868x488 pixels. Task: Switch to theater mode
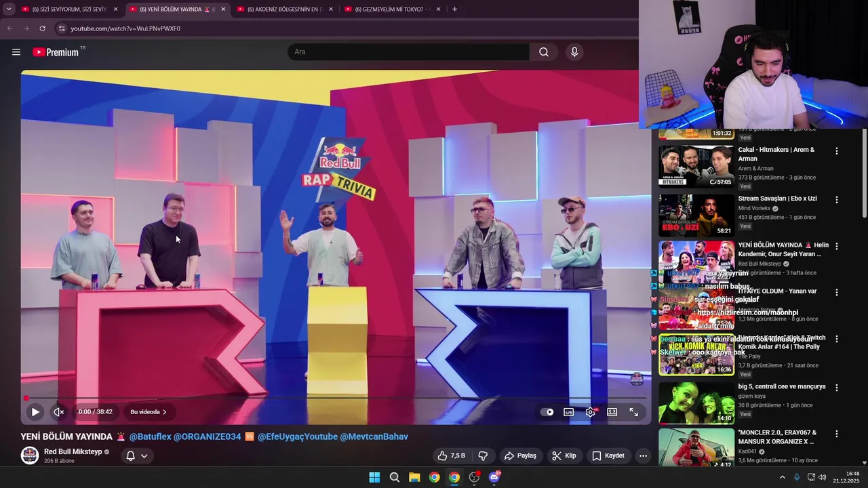(x=612, y=411)
